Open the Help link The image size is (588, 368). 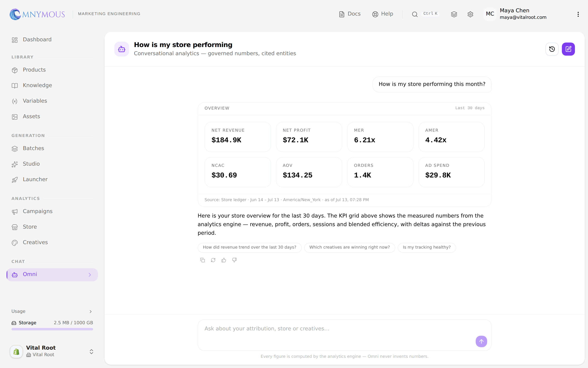382,14
